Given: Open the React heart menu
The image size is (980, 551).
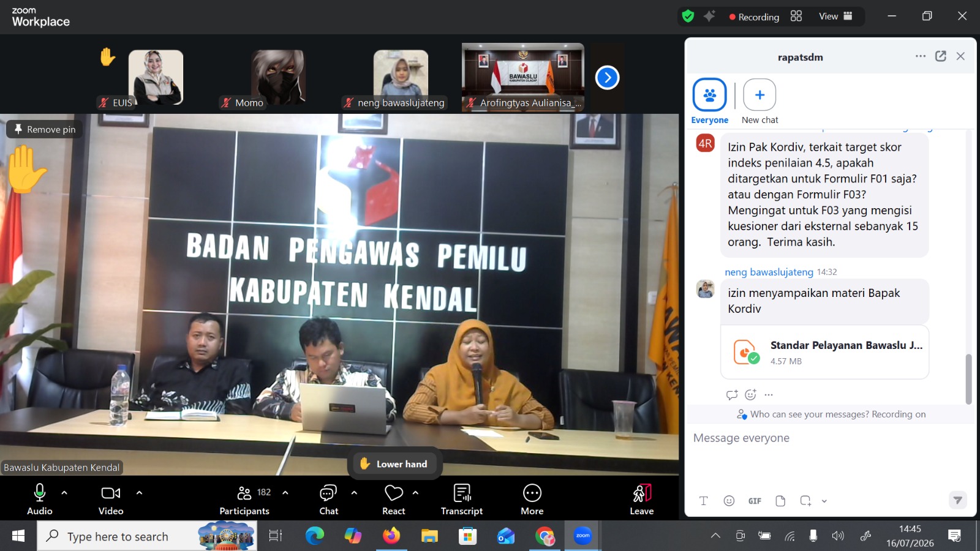Looking at the screenshot, I should click(394, 499).
